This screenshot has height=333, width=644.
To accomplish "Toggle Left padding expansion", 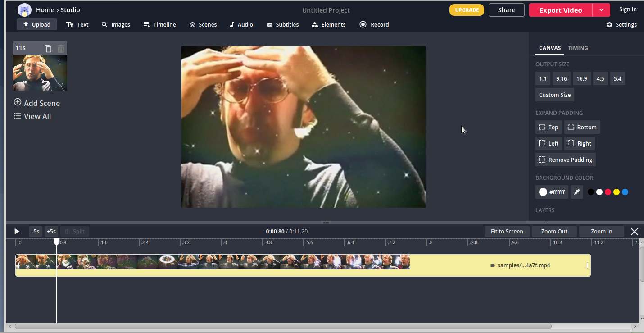I will (549, 143).
